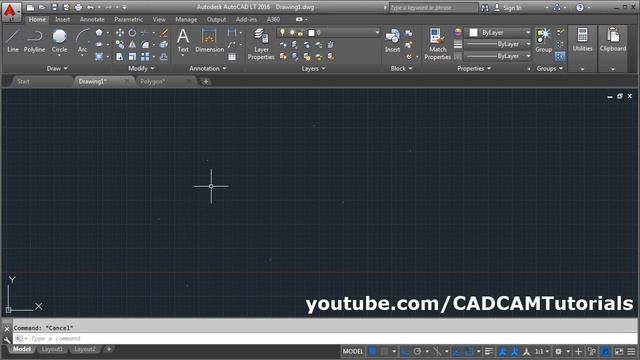Switch to the Layout1 tab
This screenshot has height=360, width=640.
pyautogui.click(x=52, y=349)
